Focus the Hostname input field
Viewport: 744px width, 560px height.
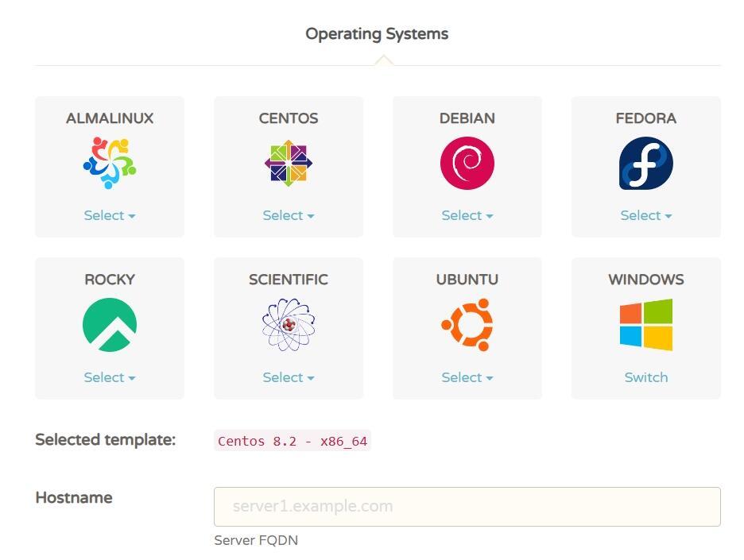467,507
